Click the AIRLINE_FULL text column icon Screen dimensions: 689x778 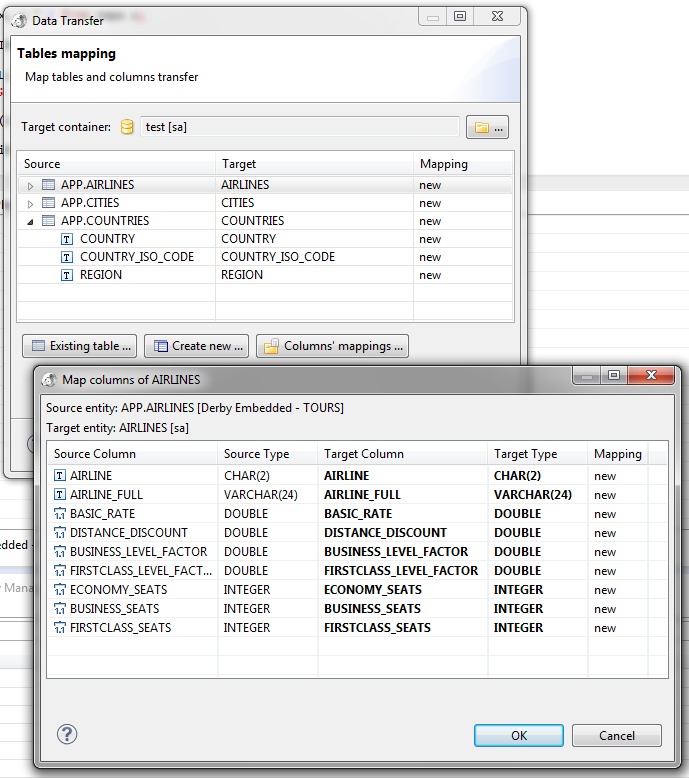[60, 495]
